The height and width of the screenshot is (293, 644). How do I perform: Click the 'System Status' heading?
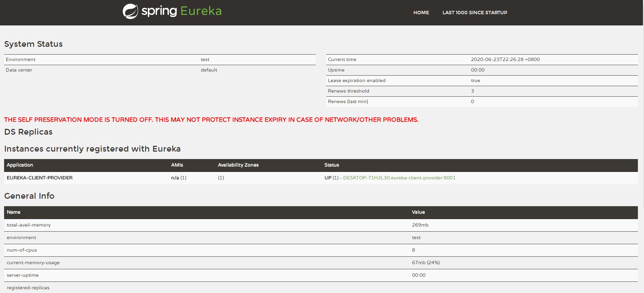[x=33, y=44]
